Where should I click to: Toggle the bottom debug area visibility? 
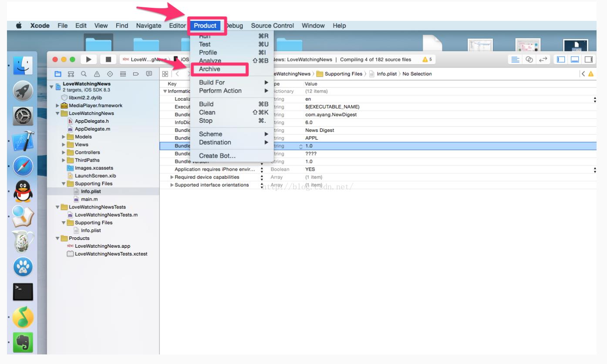pos(575,60)
